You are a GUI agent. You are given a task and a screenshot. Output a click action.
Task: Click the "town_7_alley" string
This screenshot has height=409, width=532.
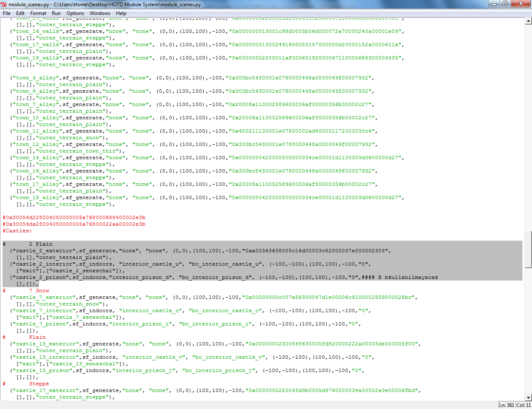[x=37, y=104]
